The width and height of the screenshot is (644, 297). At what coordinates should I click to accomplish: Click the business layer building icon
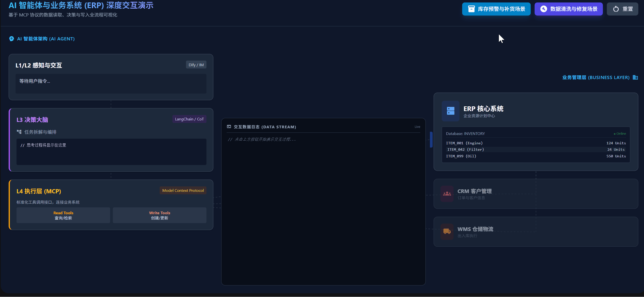(x=635, y=78)
